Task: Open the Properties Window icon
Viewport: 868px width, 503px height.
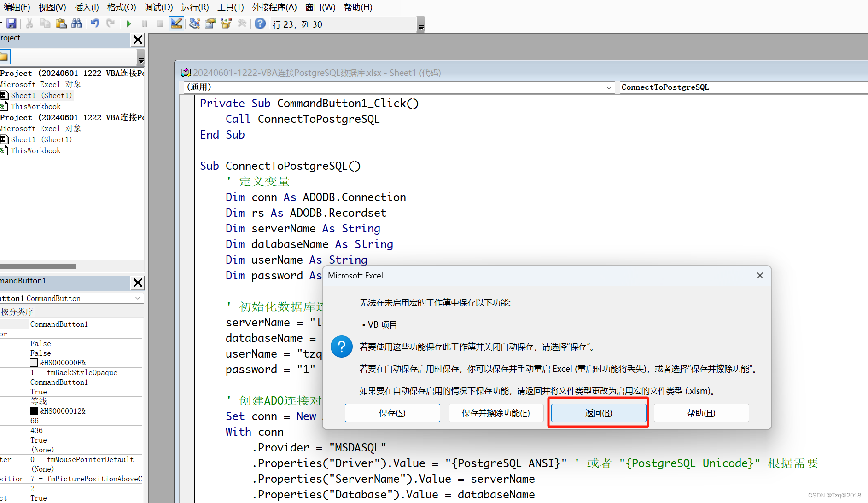Action: (x=210, y=23)
